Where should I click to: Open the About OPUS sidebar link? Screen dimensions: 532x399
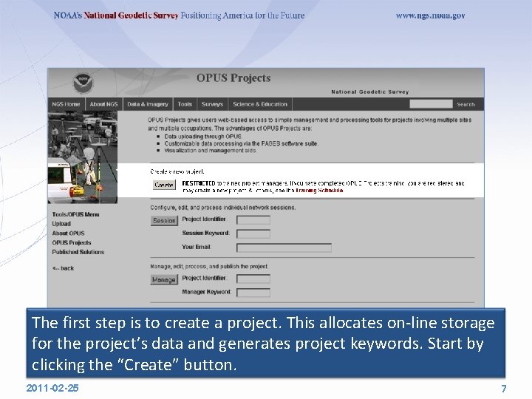(68, 233)
